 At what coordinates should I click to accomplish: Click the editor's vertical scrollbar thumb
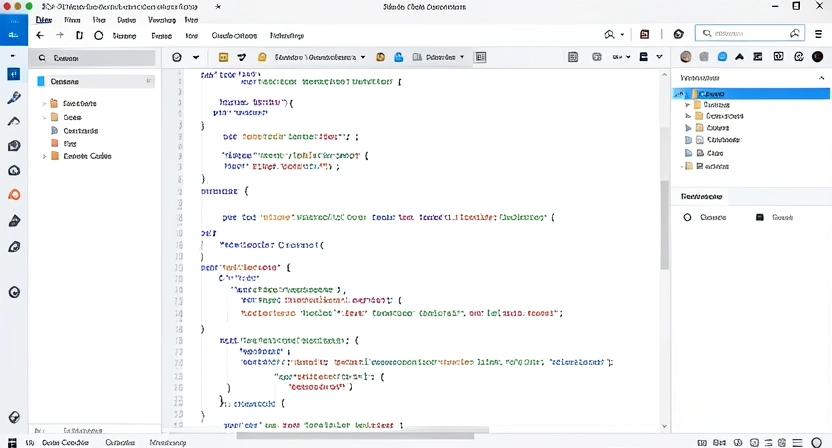tap(664, 225)
